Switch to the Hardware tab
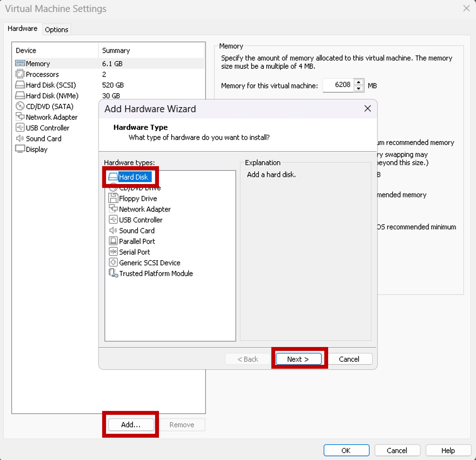This screenshot has width=476, height=460. pyautogui.click(x=23, y=28)
